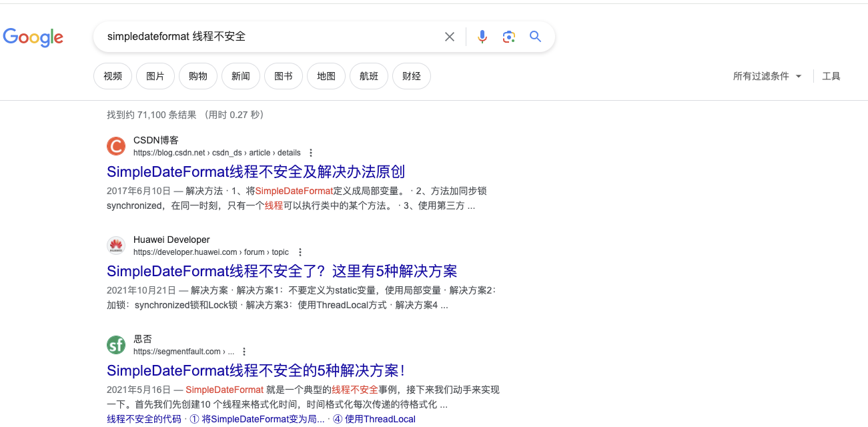Open more options for Huawei Developer result
Viewport: 868px width, 427px height.
[300, 252]
